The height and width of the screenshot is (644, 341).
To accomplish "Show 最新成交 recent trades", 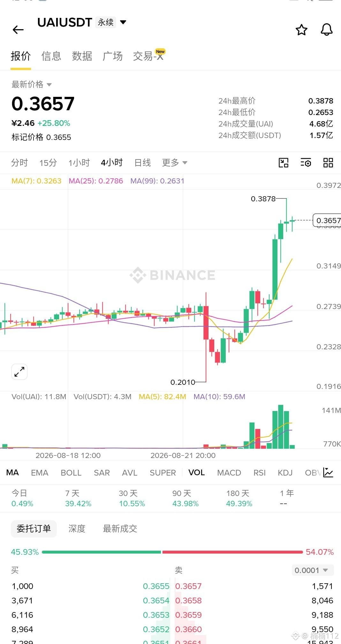I will [120, 529].
